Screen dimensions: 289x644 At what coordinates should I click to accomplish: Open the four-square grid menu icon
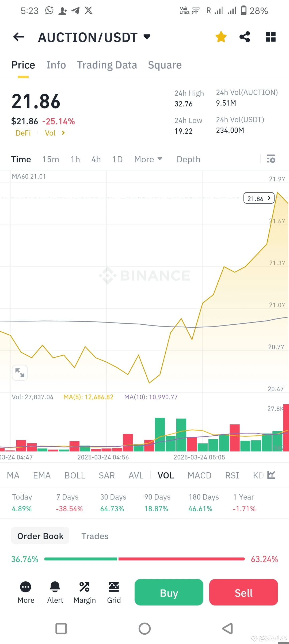pyautogui.click(x=271, y=37)
